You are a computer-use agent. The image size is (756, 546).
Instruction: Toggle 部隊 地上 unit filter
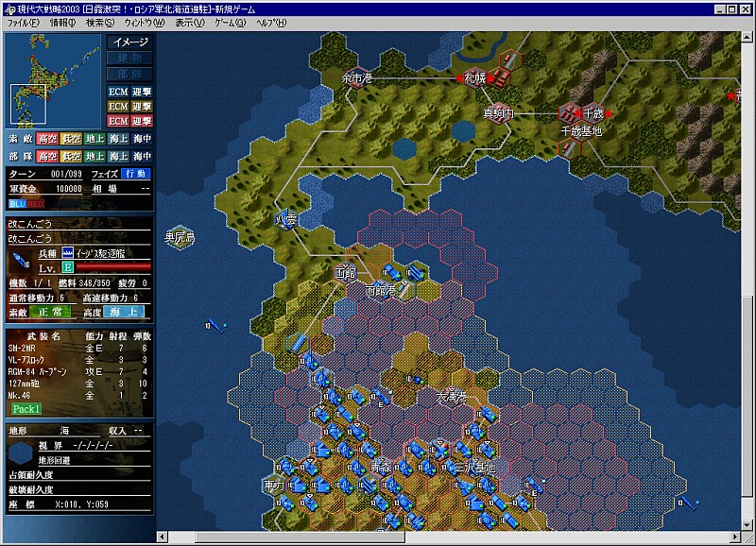tap(95, 156)
